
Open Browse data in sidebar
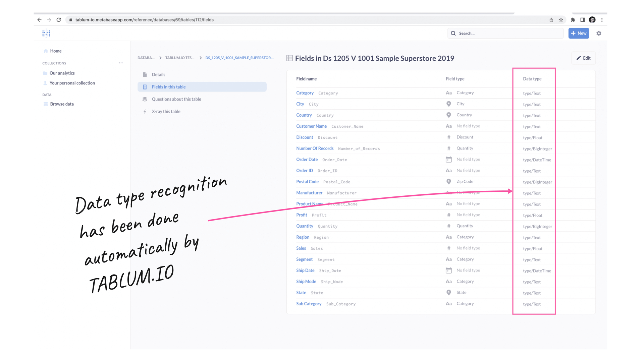62,104
